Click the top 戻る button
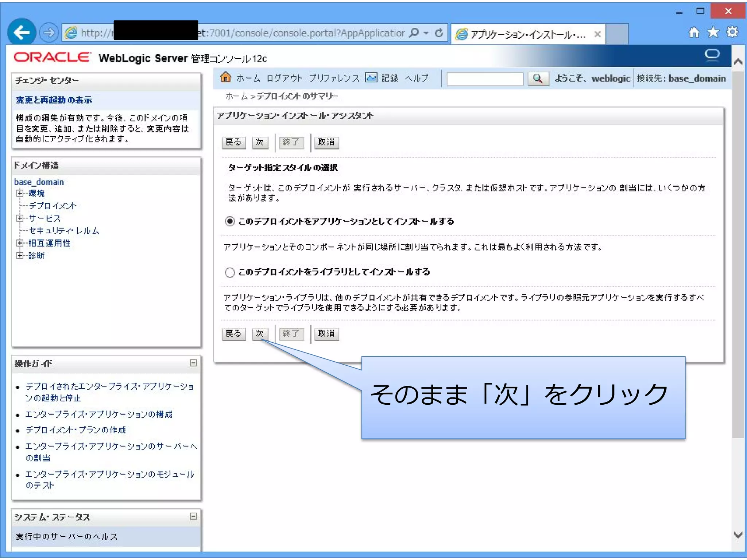The width and height of the screenshot is (747, 560). click(x=233, y=142)
